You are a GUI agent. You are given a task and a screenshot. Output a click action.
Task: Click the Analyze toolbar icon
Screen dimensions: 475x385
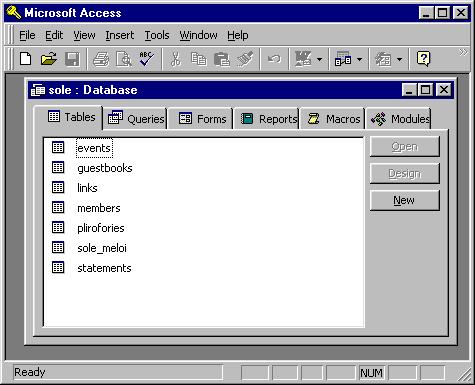(x=343, y=59)
